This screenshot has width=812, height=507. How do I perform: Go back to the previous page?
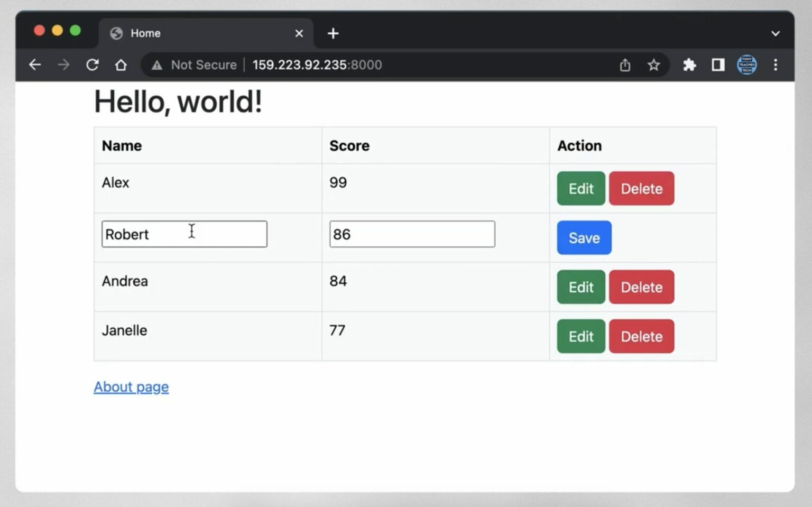pyautogui.click(x=35, y=65)
